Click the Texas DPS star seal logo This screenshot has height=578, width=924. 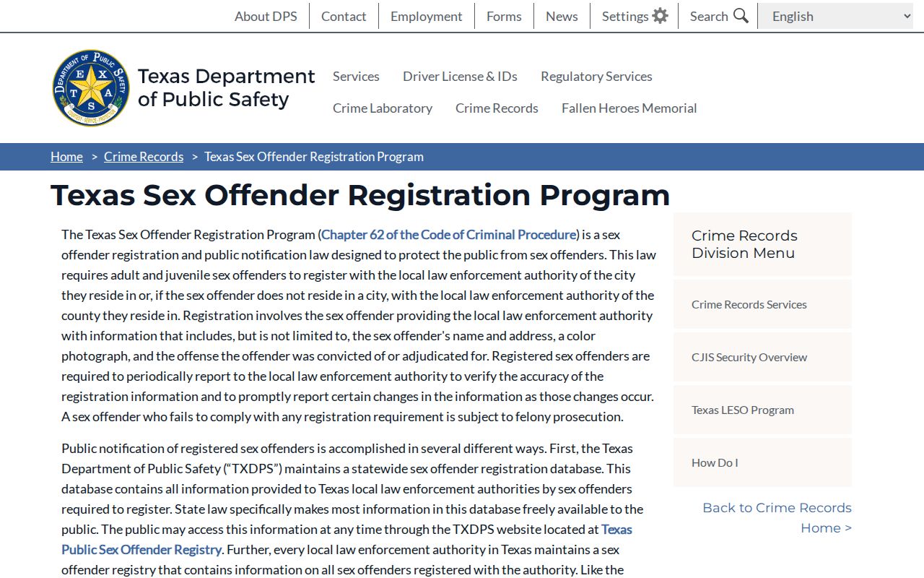click(91, 88)
